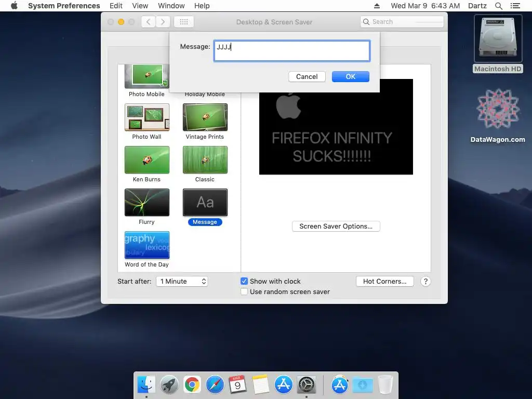Open Screen Saver Options
Viewport: 532px width, 399px height.
coord(336,227)
